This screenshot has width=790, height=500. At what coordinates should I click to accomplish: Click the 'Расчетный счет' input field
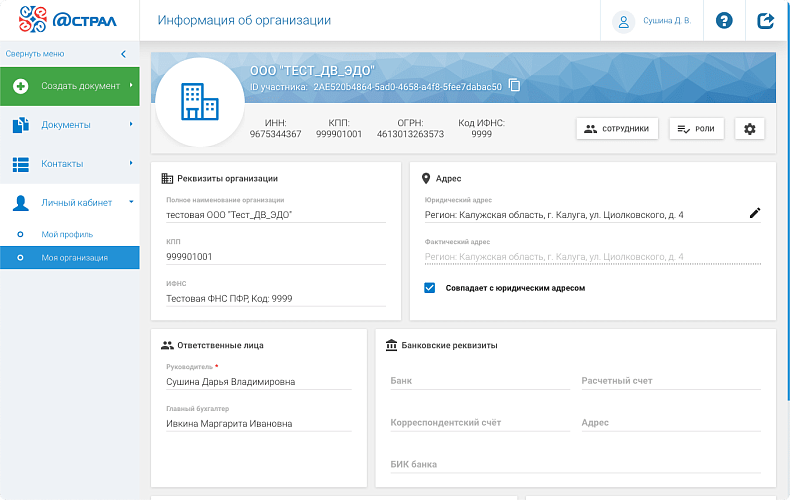coord(670,381)
